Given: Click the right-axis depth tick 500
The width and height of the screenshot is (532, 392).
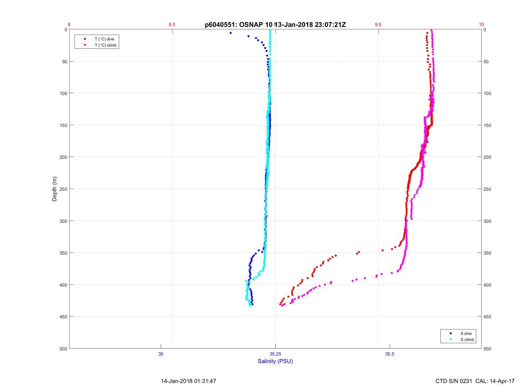Looking at the screenshot, I should (488, 349).
